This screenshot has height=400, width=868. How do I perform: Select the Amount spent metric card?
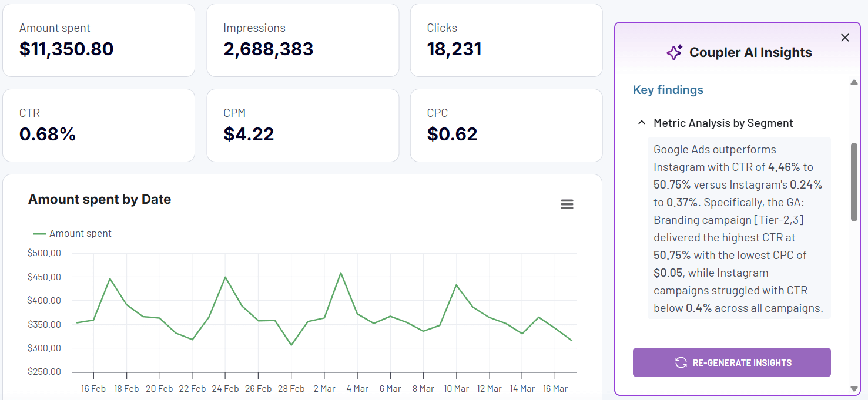point(99,40)
